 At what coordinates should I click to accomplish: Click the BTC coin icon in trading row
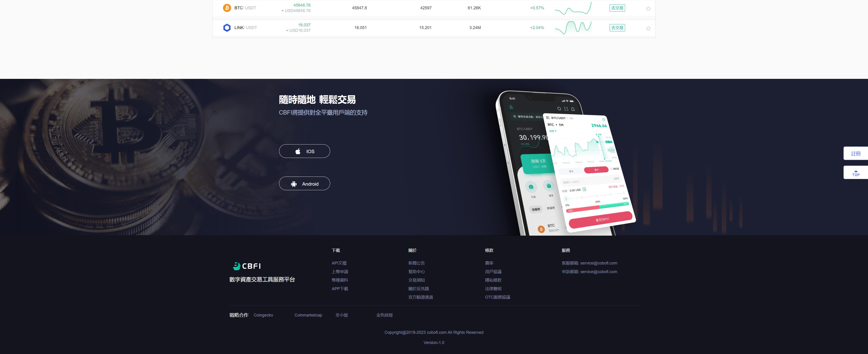(x=226, y=7)
